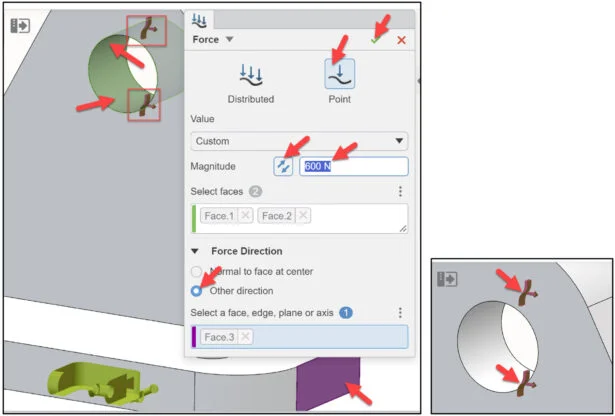Choose the Other direction radio button

(196, 291)
